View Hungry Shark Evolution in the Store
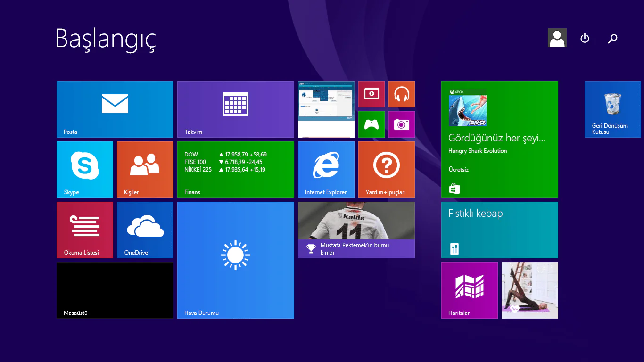 click(499, 140)
